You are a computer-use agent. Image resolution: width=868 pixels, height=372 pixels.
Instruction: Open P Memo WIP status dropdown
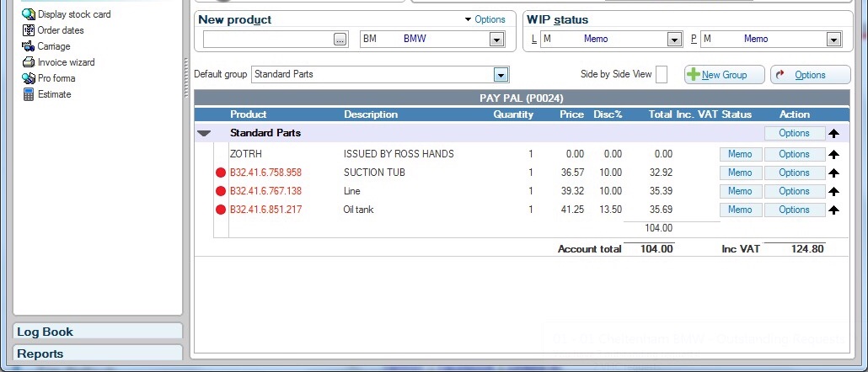click(833, 40)
